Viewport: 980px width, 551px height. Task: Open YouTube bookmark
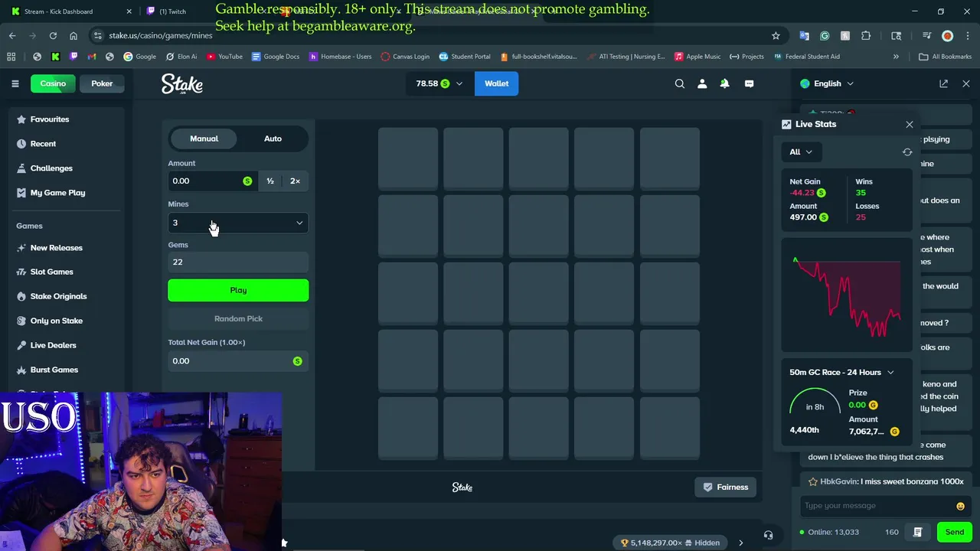point(224,57)
